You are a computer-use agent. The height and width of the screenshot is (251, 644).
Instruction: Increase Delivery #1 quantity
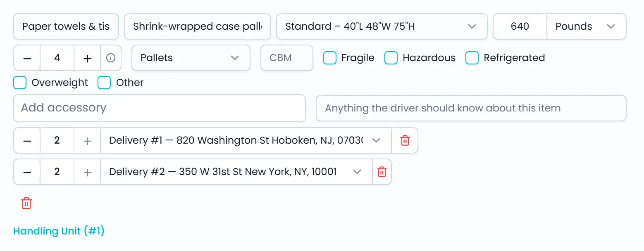pyautogui.click(x=87, y=140)
